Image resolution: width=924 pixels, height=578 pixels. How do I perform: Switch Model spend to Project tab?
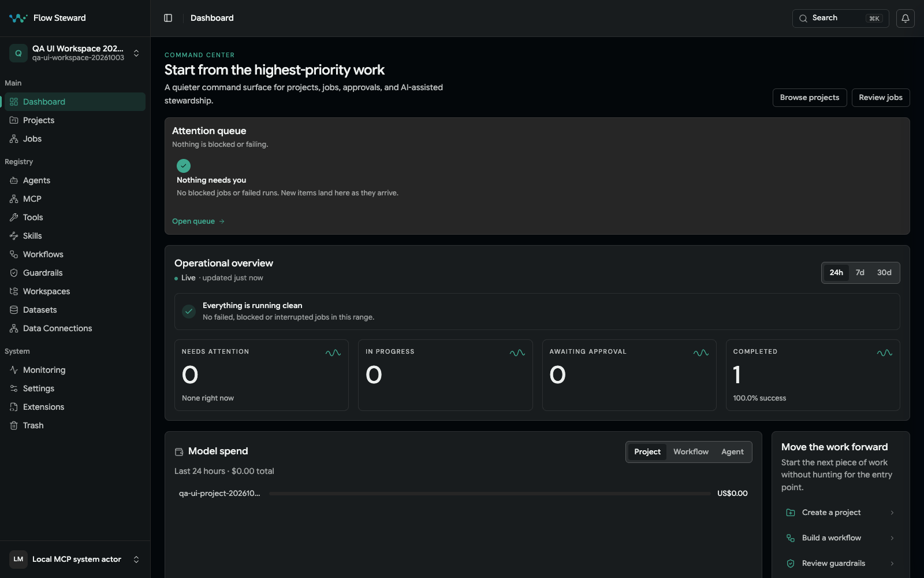click(647, 452)
